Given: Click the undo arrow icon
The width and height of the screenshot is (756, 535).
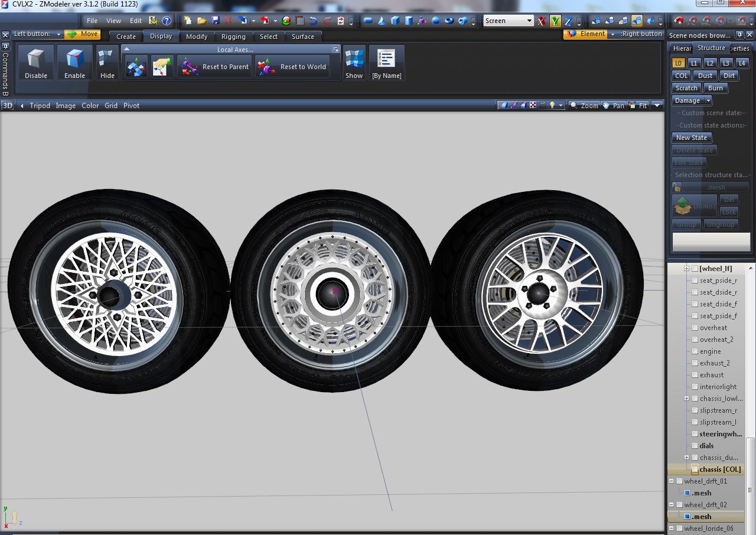Looking at the screenshot, I should [x=313, y=21].
